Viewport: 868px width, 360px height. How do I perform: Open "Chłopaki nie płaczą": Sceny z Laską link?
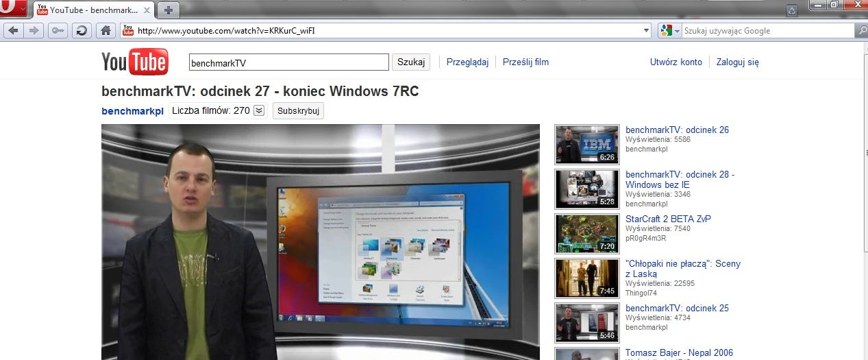[683, 269]
